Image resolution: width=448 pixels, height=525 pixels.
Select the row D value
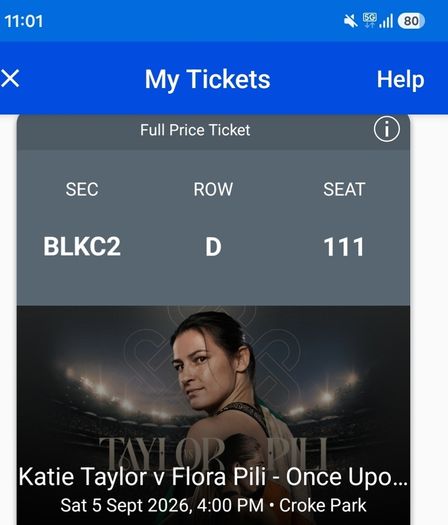point(213,247)
